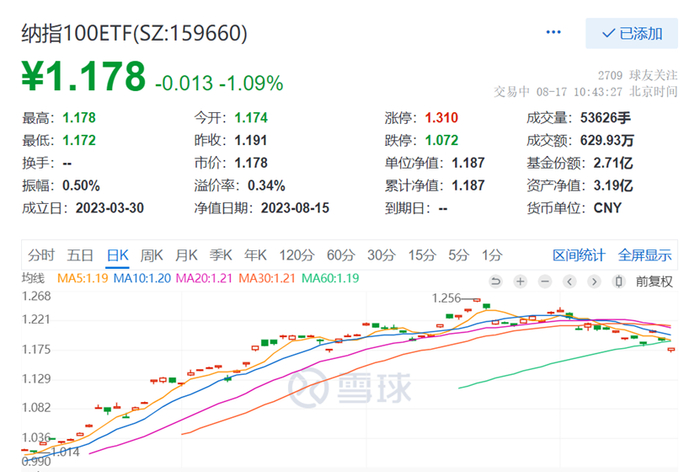This screenshot has height=472, width=700.
Task: Toggle the MA20:1.21 moving average line
Action: (x=204, y=278)
